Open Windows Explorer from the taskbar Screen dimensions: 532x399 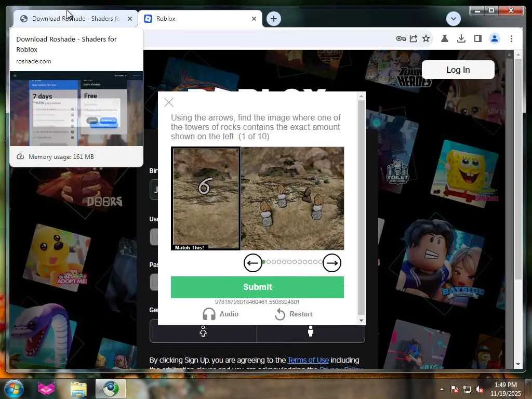(78, 389)
